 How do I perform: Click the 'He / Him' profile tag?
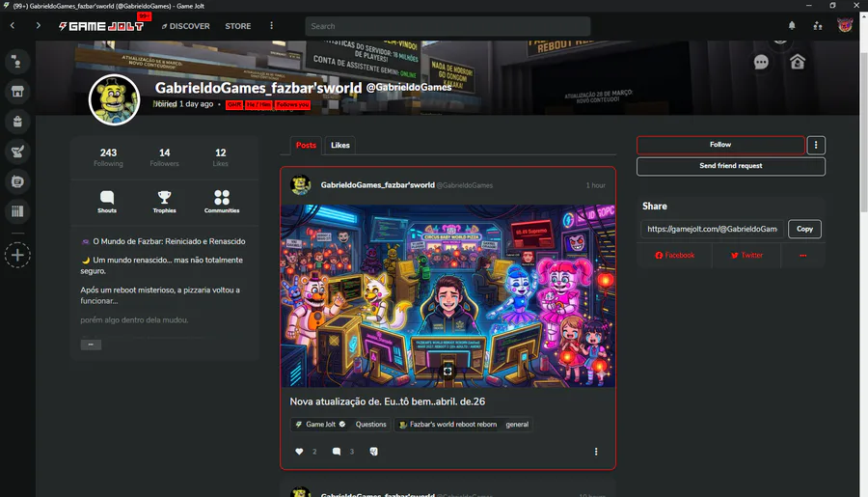(258, 105)
